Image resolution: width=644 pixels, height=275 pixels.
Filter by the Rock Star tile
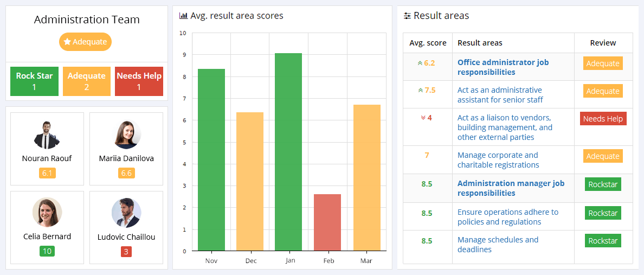tap(34, 81)
